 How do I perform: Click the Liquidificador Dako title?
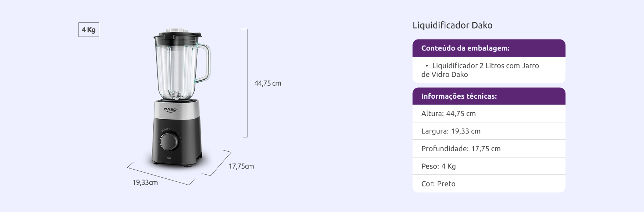click(x=452, y=25)
